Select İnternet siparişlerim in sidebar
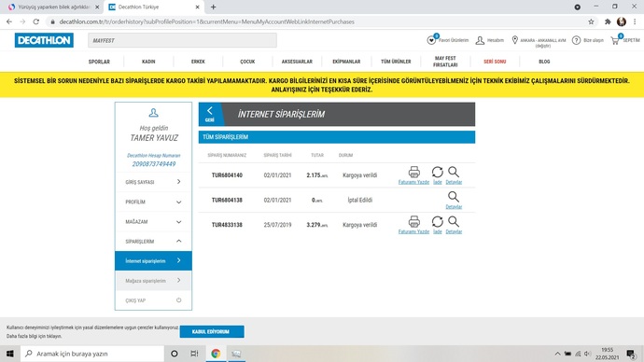This screenshot has height=362, width=644. (153, 260)
